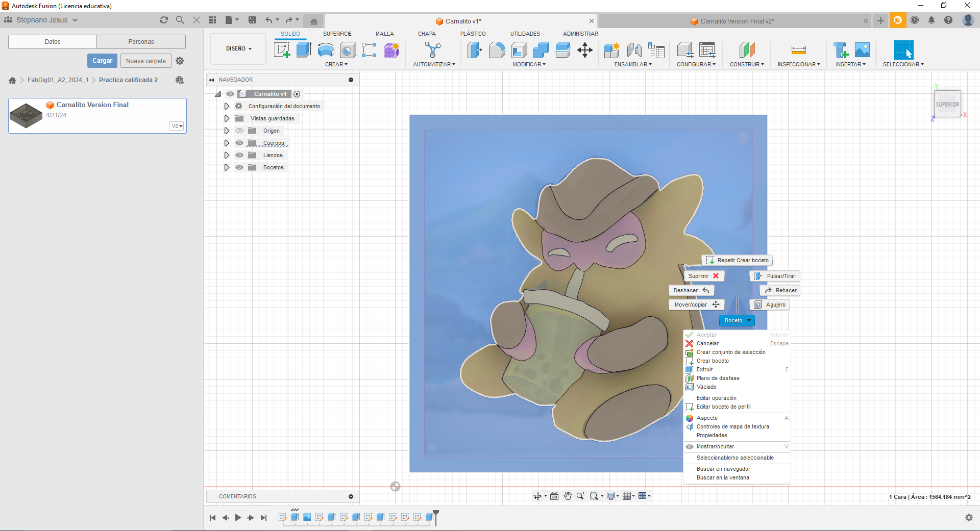The image size is (980, 531).
Task: Open the Automatizar fork icon
Action: tap(433, 50)
